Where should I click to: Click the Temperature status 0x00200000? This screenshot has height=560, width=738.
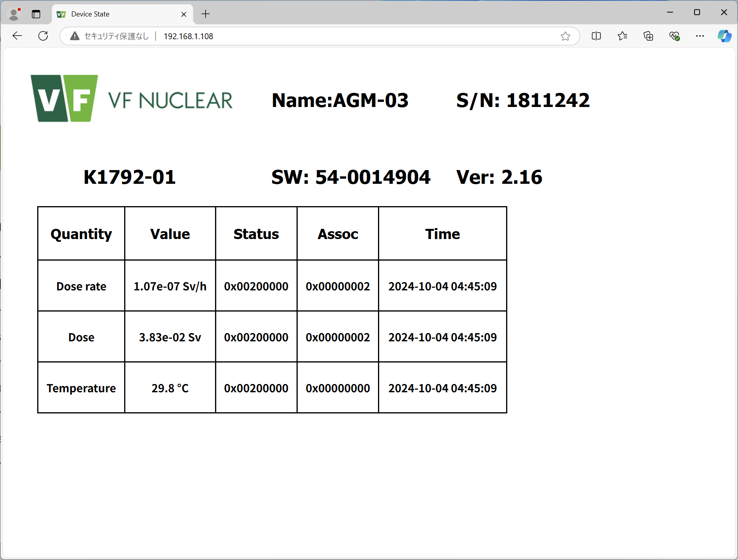pyautogui.click(x=256, y=388)
